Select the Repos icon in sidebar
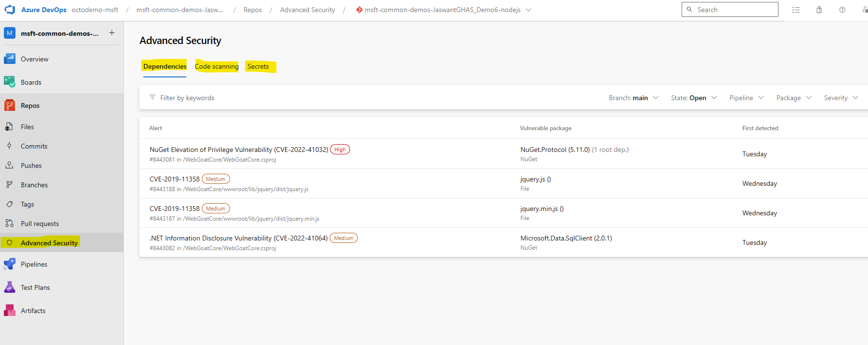 tap(10, 105)
